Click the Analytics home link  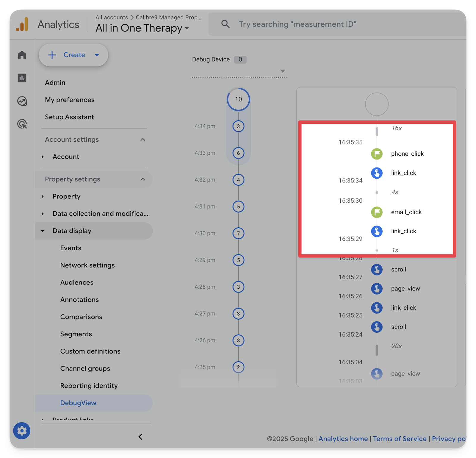pos(343,439)
